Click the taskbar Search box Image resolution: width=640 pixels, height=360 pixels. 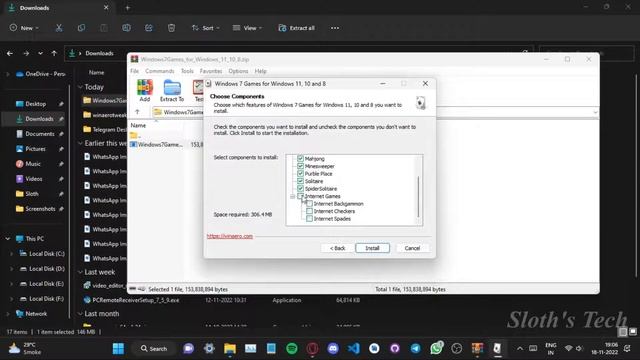154,348
